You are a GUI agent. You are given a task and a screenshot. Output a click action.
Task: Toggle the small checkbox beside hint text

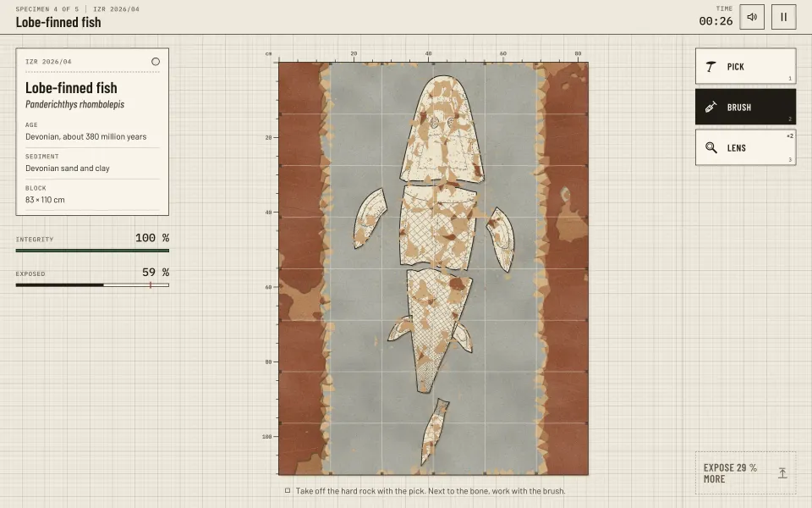click(288, 490)
